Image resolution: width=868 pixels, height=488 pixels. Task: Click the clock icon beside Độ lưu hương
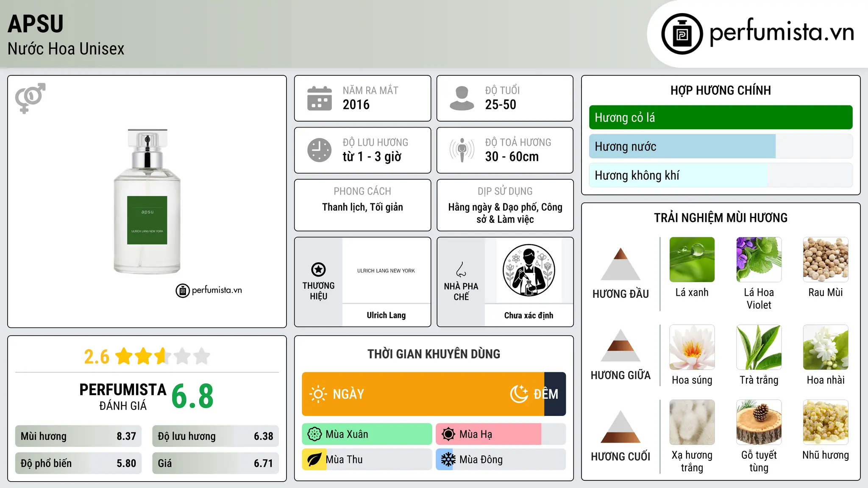click(x=320, y=150)
